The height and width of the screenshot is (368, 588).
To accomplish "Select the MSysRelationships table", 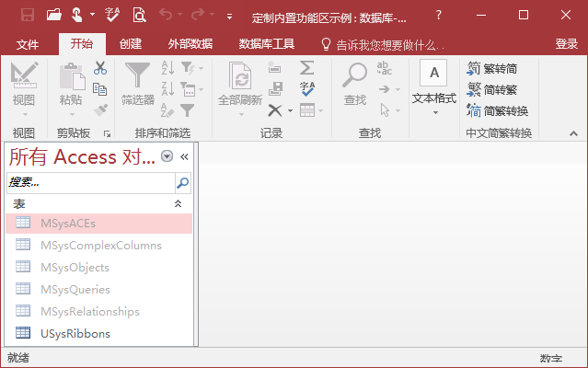I will [x=99, y=312].
